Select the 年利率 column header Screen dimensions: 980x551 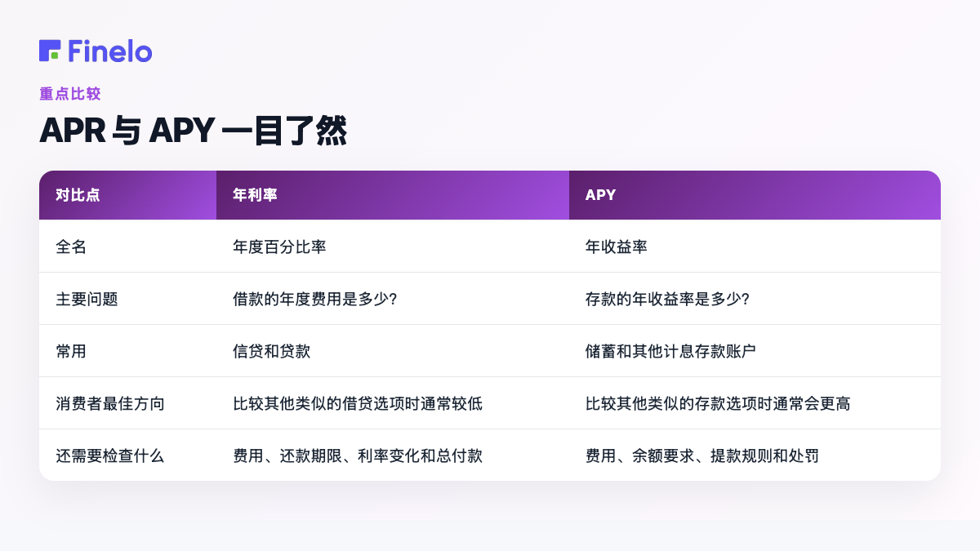(x=393, y=195)
